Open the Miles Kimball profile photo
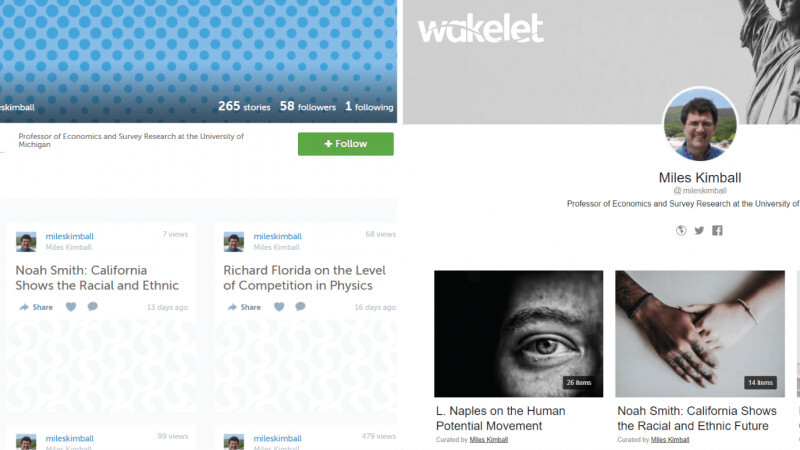 (x=700, y=124)
